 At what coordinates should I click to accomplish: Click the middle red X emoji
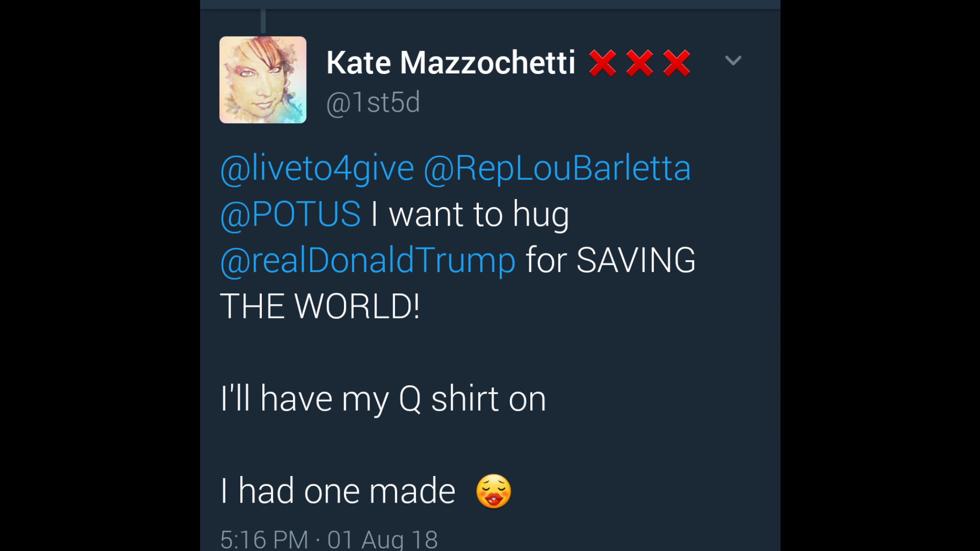(640, 63)
